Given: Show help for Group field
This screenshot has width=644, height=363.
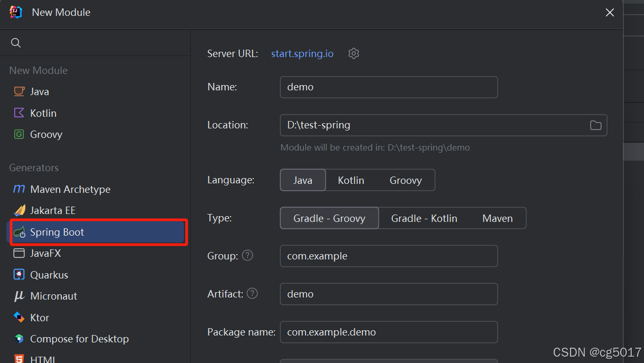Looking at the screenshot, I should click(x=247, y=255).
